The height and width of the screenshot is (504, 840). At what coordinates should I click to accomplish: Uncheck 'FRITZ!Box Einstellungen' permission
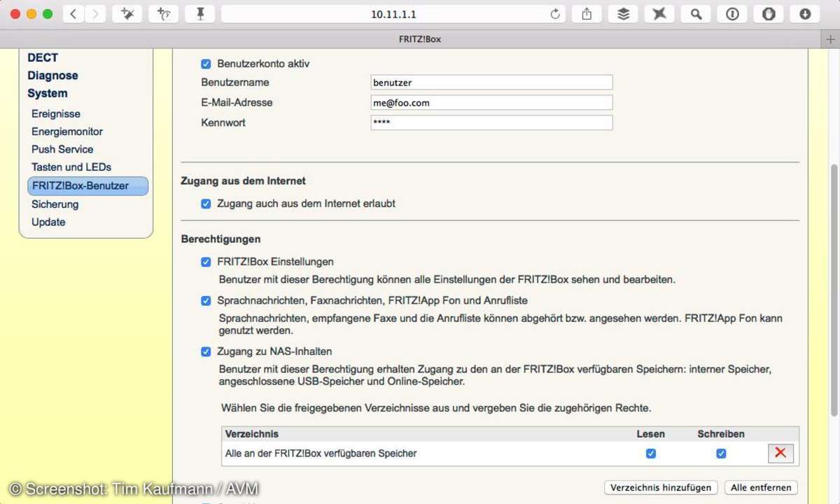pyautogui.click(x=206, y=262)
